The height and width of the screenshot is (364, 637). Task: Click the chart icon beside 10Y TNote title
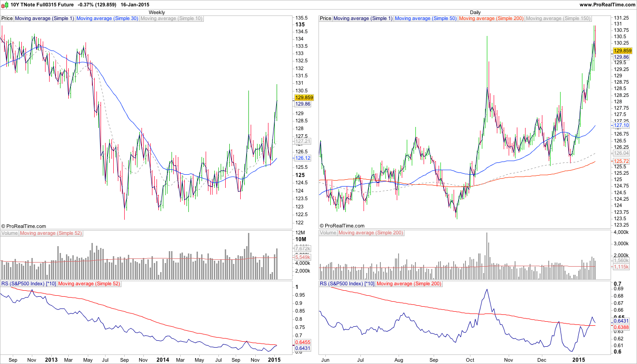coord(5,5)
